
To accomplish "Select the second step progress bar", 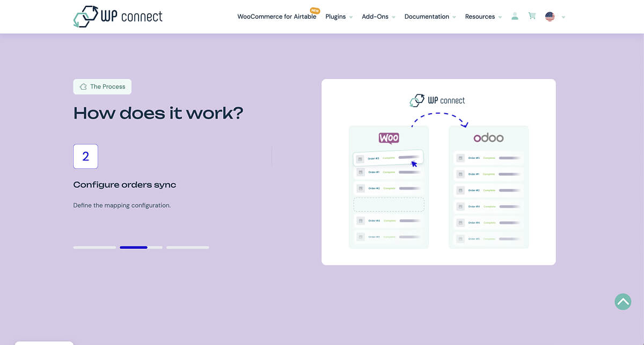I will point(141,247).
